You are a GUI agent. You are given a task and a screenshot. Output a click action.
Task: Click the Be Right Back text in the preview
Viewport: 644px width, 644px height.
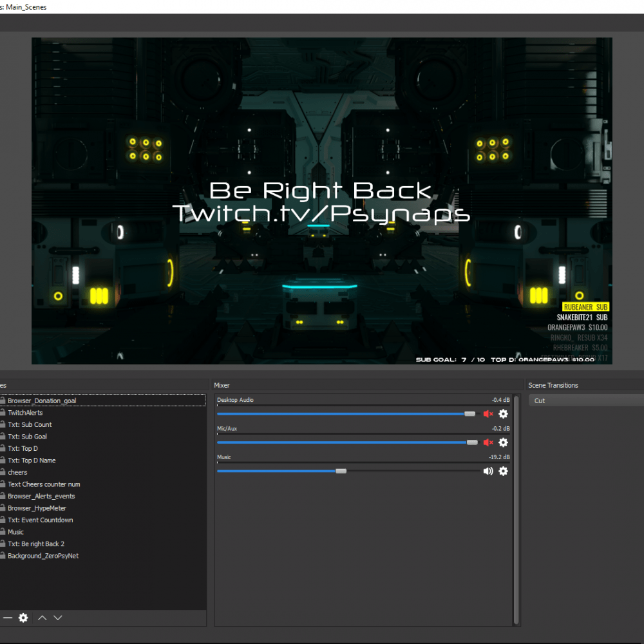click(320, 191)
